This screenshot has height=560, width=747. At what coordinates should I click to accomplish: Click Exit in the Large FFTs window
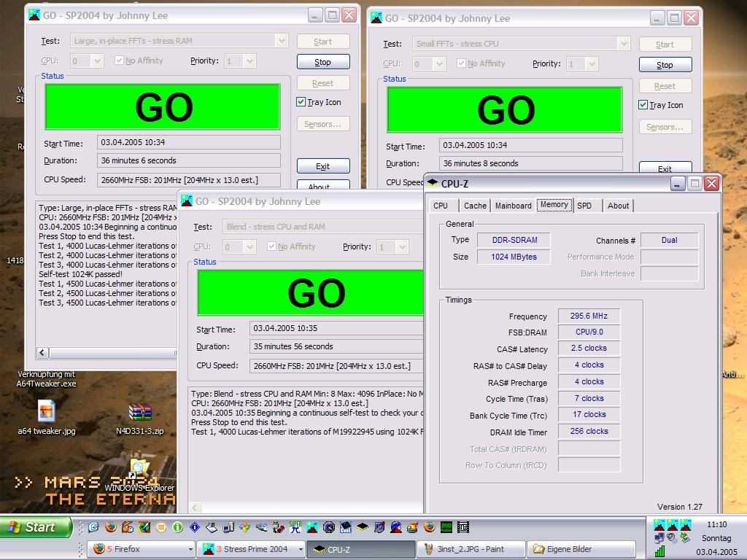coord(323,166)
